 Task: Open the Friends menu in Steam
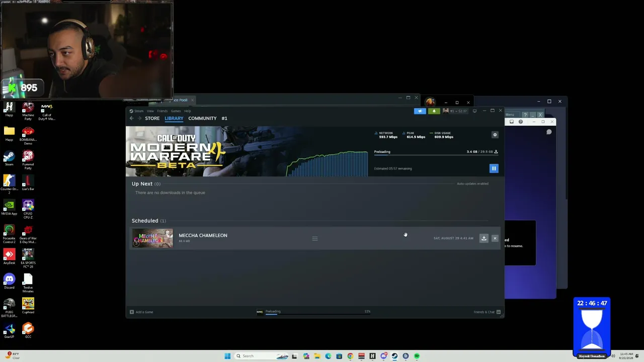pyautogui.click(x=162, y=111)
